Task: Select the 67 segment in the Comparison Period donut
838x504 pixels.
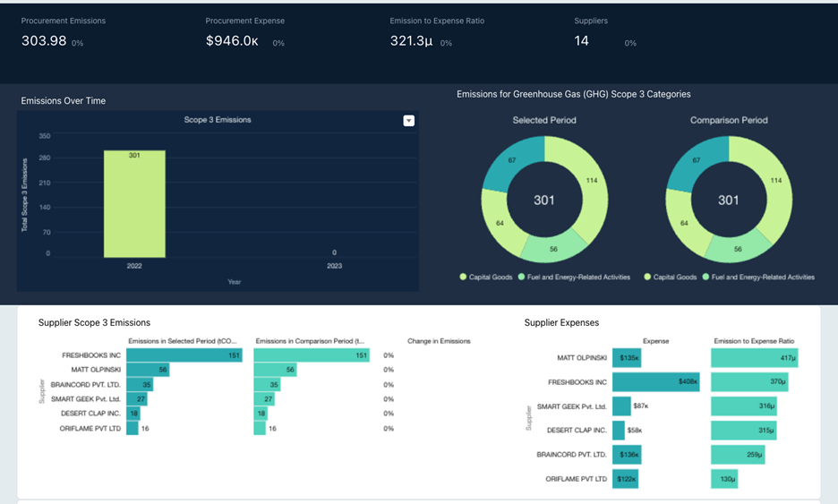Action: (x=696, y=162)
